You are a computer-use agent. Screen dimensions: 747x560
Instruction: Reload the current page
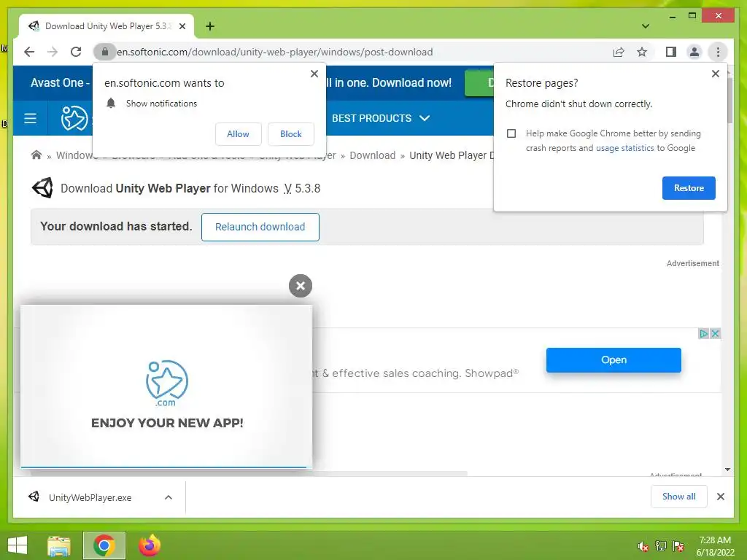coord(76,52)
